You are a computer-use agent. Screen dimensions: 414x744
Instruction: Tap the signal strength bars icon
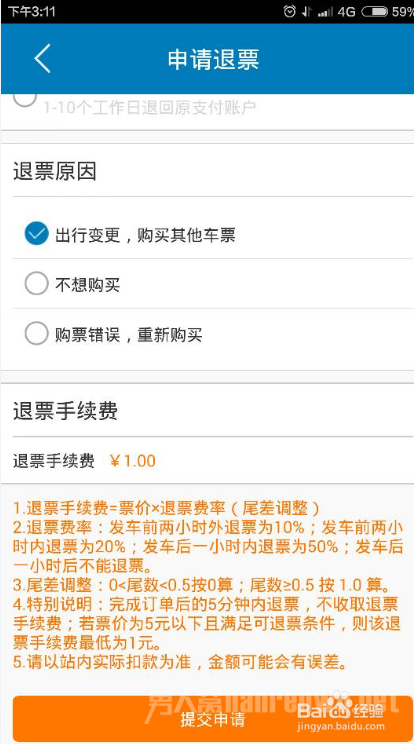[x=325, y=12]
